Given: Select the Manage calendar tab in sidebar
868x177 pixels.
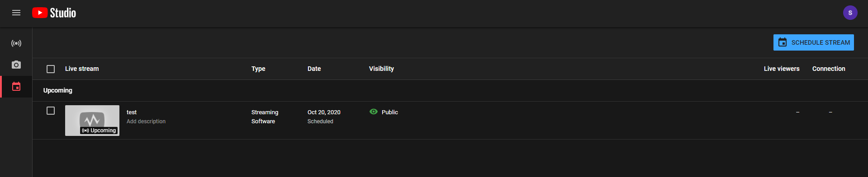Looking at the screenshot, I should tap(16, 86).
